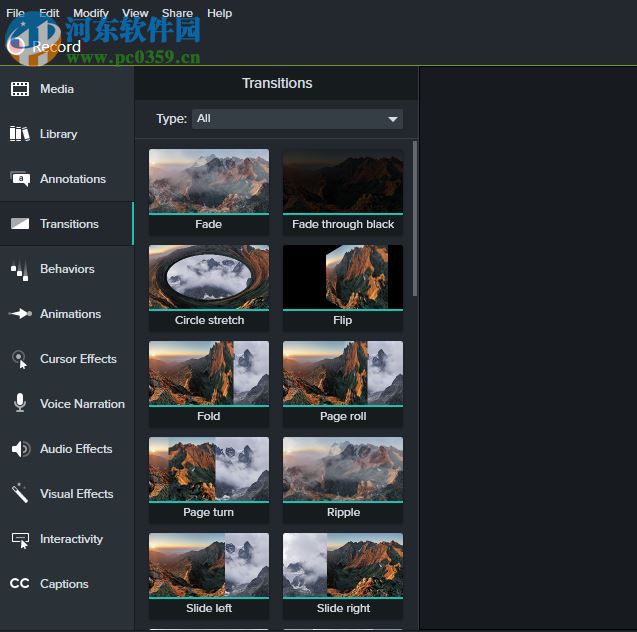Select the Circle stretch transition thumbnail

tap(208, 277)
